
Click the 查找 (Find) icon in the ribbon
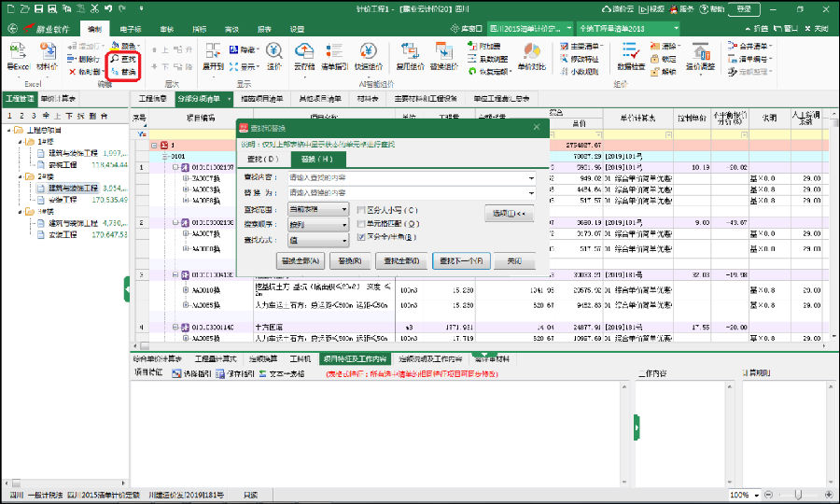tap(122, 58)
